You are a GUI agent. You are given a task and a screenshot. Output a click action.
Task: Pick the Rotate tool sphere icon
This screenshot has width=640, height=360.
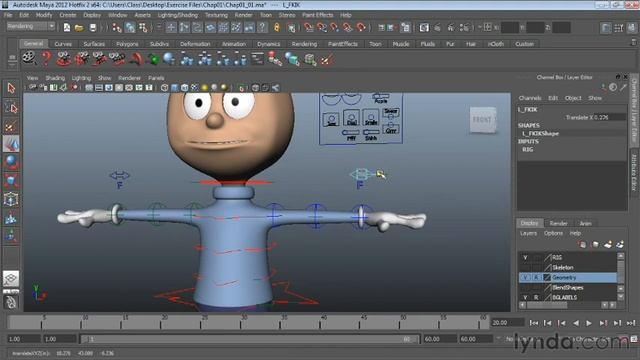tap(11, 162)
